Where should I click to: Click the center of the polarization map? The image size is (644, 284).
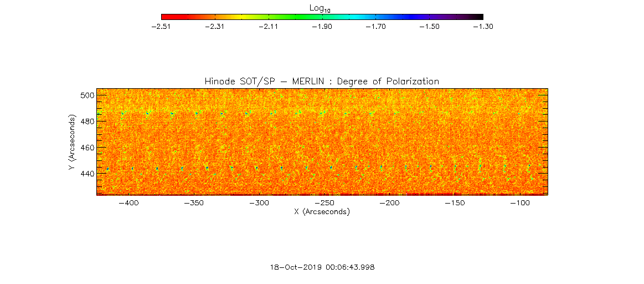tap(322, 141)
